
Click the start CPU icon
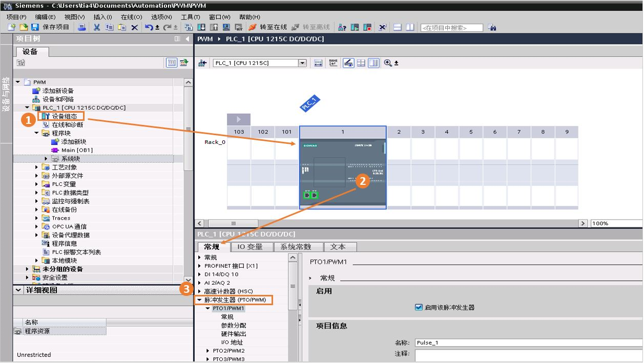click(x=355, y=27)
